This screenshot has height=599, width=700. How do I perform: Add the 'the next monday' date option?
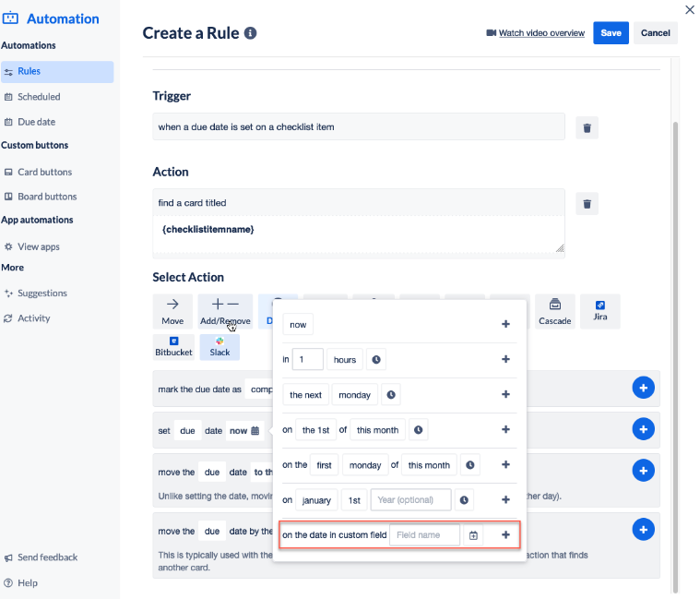[x=505, y=394]
